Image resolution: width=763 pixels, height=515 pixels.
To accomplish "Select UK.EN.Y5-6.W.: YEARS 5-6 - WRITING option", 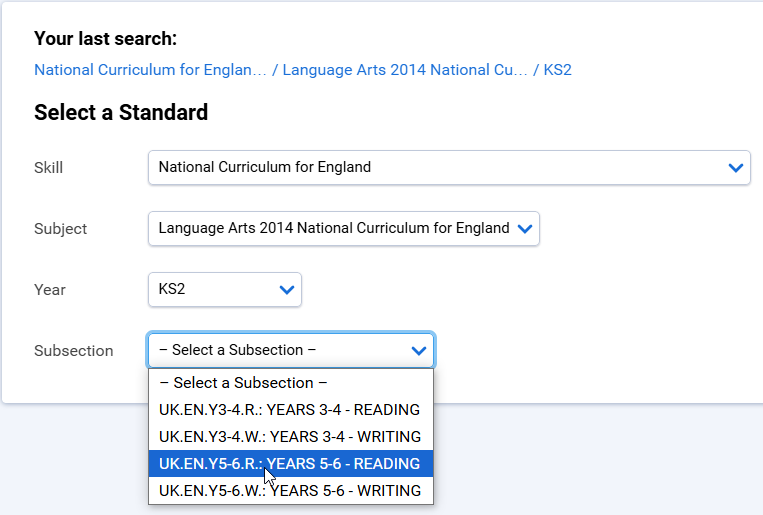I will pos(291,491).
